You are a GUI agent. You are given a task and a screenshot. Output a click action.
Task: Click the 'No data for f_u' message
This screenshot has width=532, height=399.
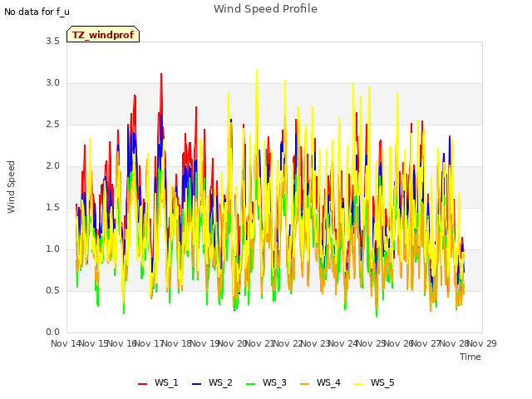(37, 12)
